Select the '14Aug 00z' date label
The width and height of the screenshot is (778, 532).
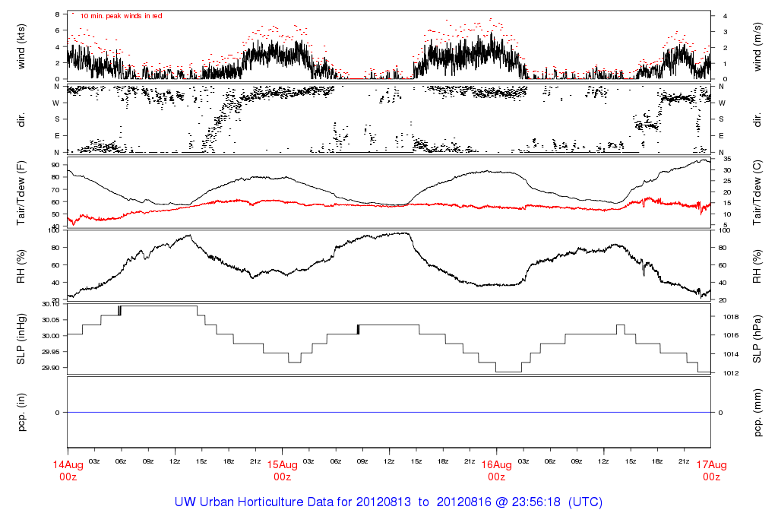pyautogui.click(x=68, y=470)
